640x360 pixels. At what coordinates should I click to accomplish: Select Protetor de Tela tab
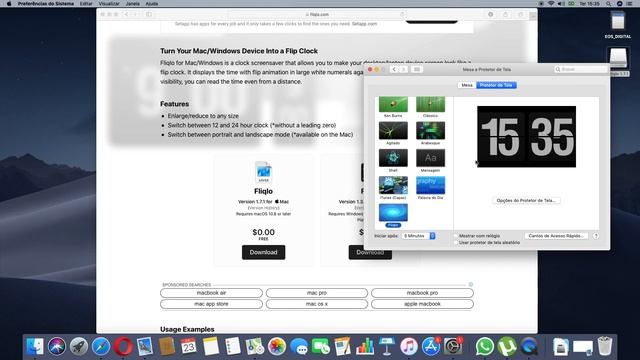tap(496, 85)
